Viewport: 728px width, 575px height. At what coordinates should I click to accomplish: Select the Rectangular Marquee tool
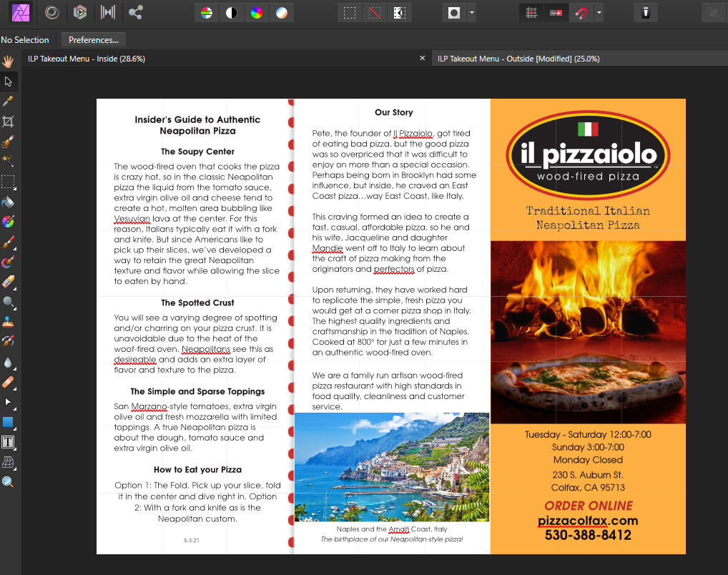[x=8, y=182]
